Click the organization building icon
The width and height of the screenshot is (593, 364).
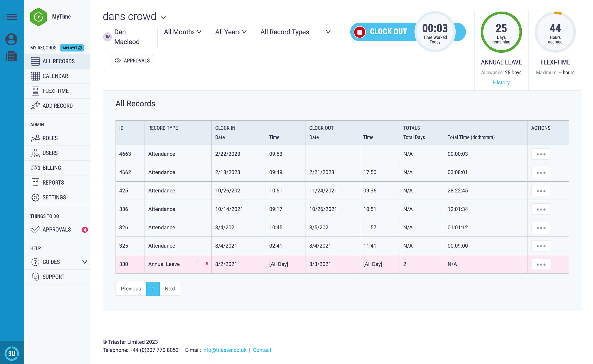point(11,56)
